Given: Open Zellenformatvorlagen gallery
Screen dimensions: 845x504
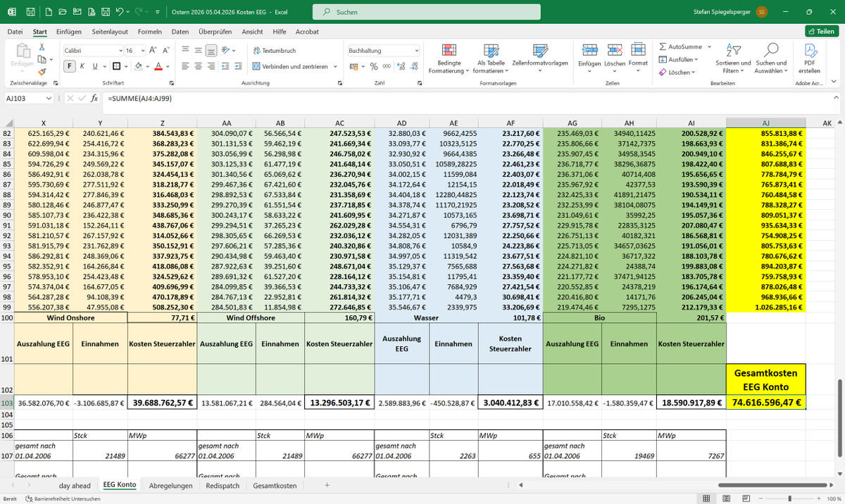Looking at the screenshot, I should [x=540, y=58].
